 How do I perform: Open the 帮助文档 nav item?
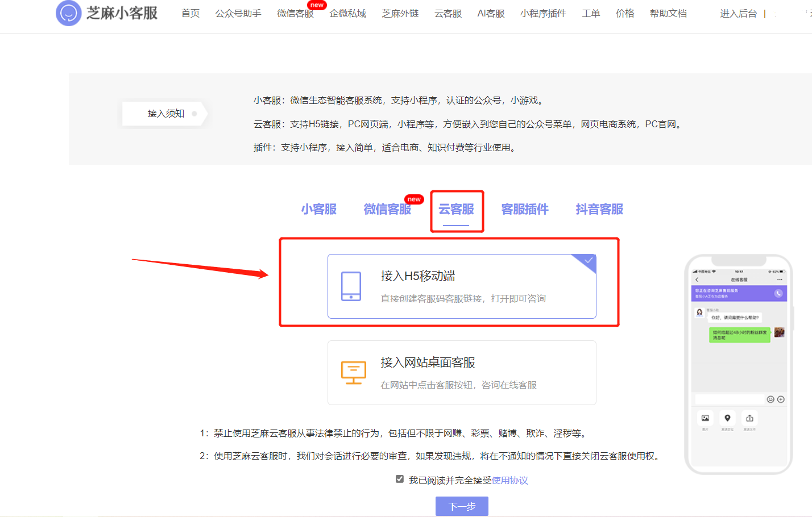(668, 13)
